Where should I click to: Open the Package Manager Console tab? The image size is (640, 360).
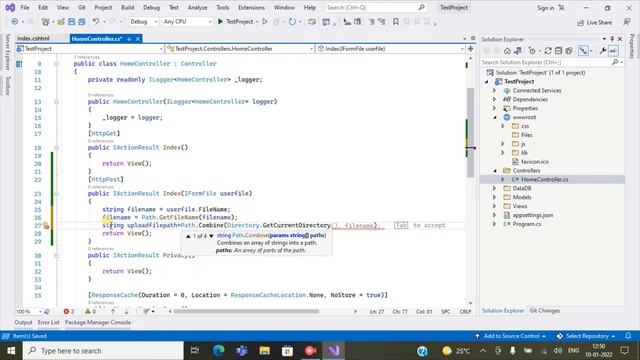98,322
